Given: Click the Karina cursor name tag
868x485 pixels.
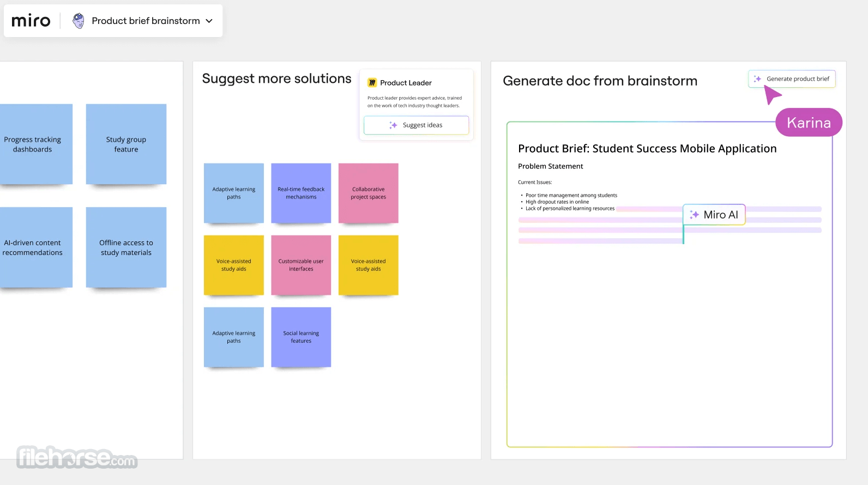Looking at the screenshot, I should 809,123.
